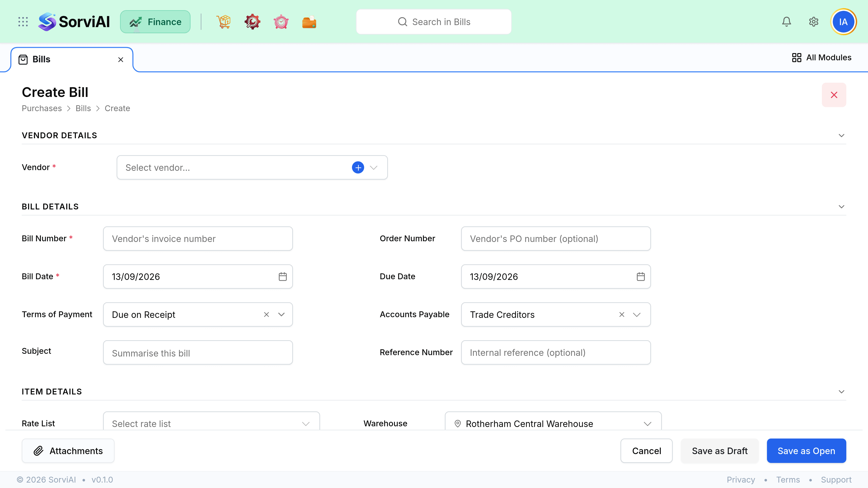
Task: Open the pink clock module icon
Action: pyautogui.click(x=281, y=22)
